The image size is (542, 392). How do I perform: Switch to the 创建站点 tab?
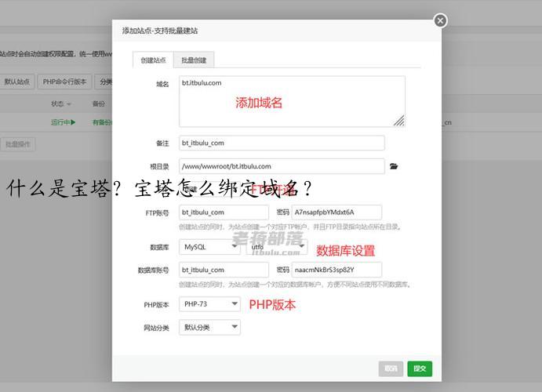tap(153, 60)
